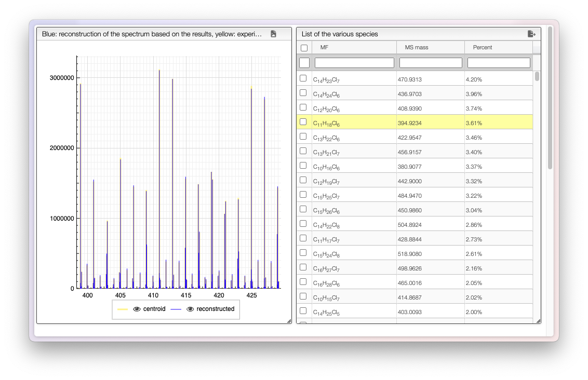Toggle the centroid series eye icon
The image size is (588, 380).
click(x=137, y=309)
